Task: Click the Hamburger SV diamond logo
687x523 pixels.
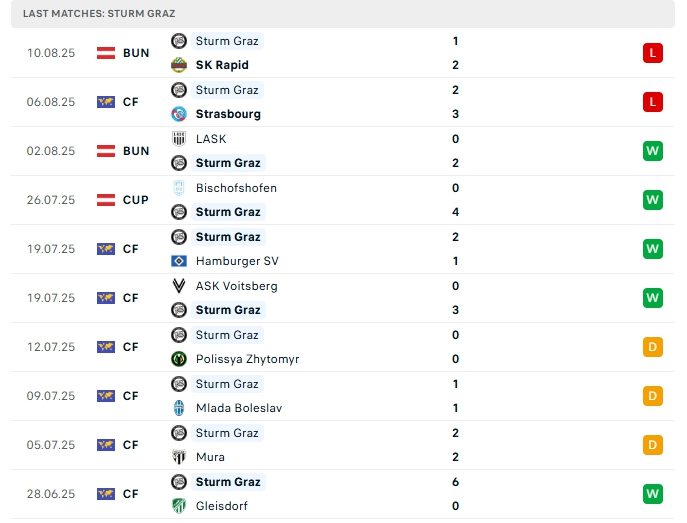Action: point(179,261)
